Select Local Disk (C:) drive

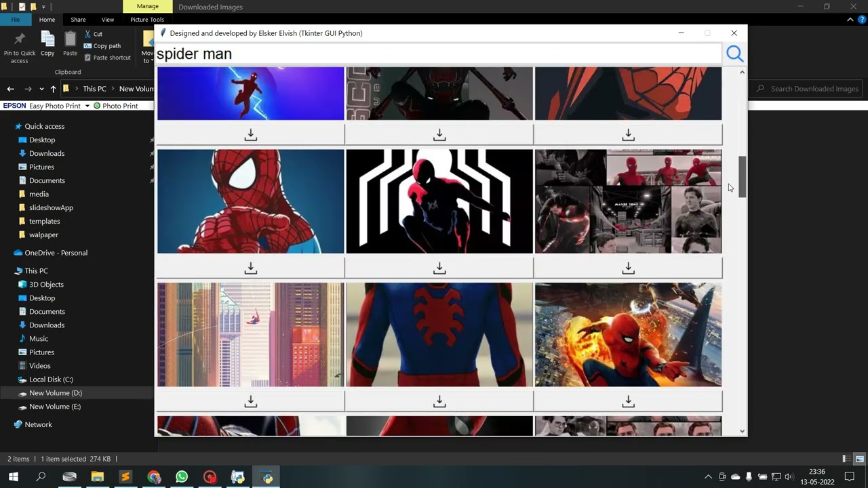click(x=51, y=380)
